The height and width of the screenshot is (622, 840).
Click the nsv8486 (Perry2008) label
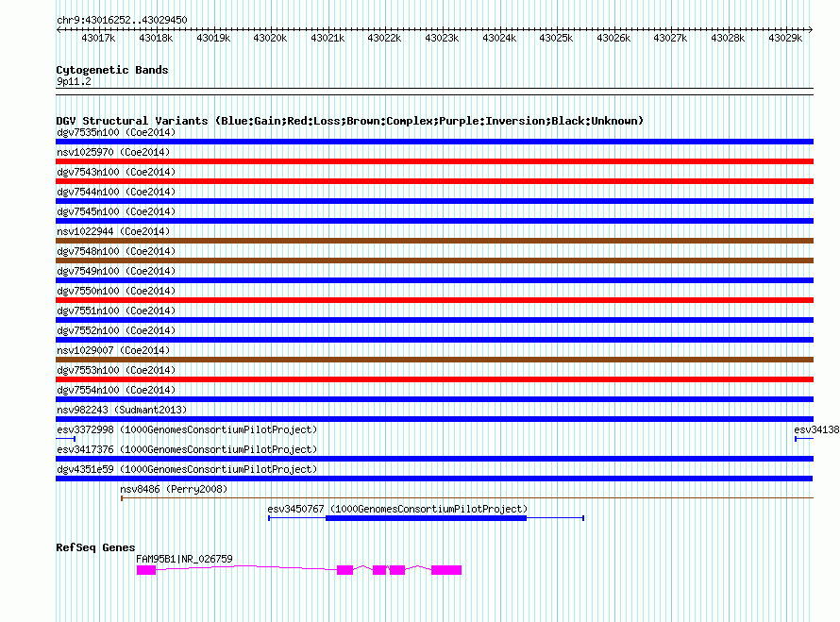click(x=174, y=489)
